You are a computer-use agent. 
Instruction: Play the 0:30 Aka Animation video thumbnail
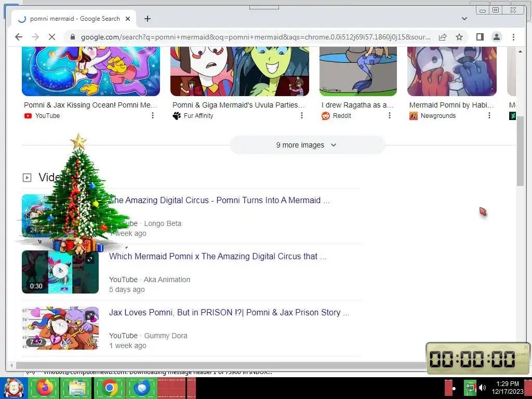(60, 272)
